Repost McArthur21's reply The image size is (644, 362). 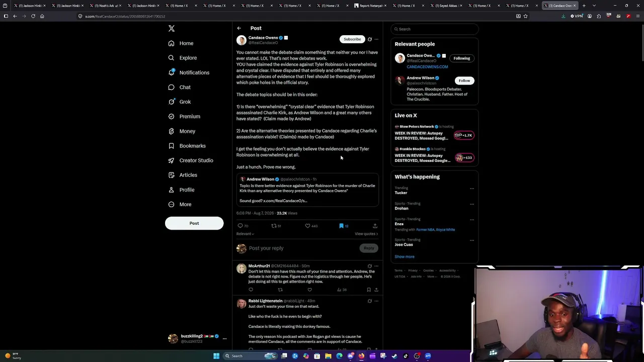pyautogui.click(x=280, y=290)
